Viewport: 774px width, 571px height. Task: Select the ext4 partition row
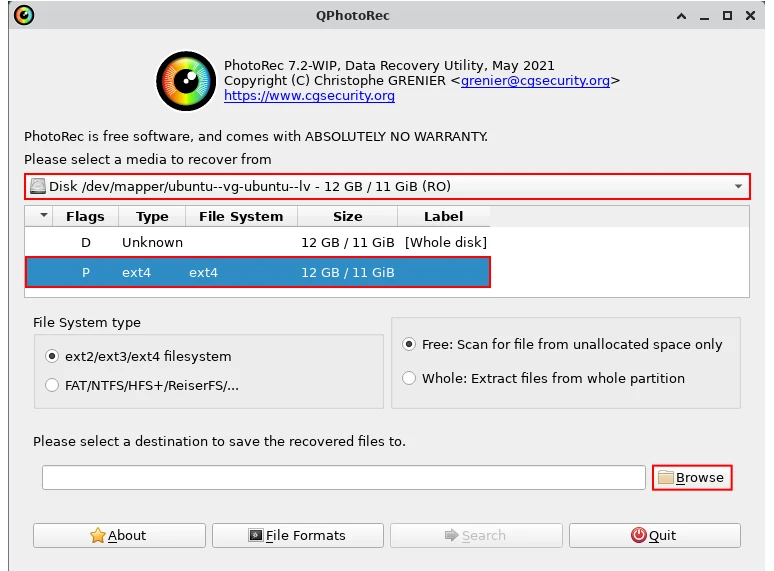[x=256, y=272]
